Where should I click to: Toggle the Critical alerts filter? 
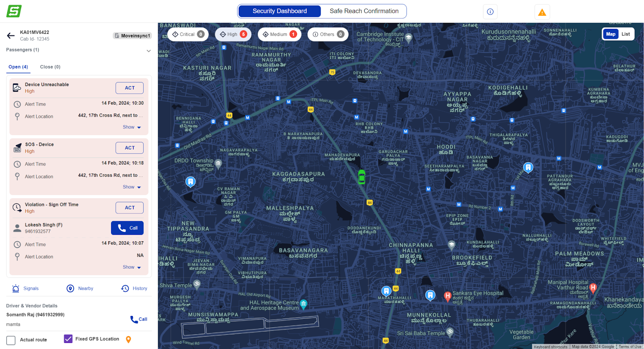pyautogui.click(x=188, y=35)
